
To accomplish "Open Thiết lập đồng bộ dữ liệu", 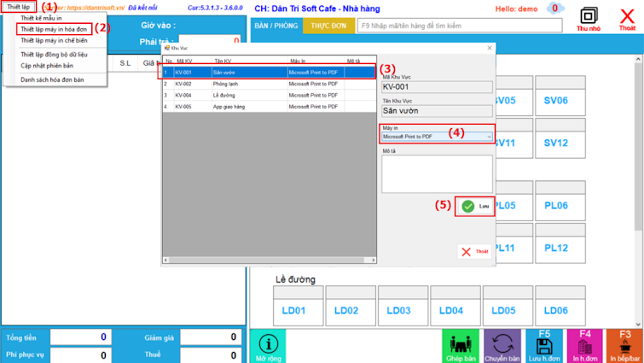I will [54, 55].
